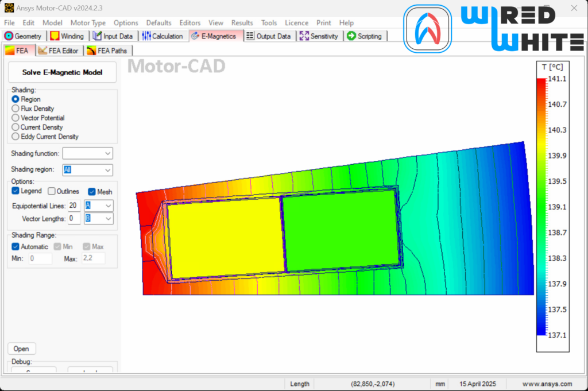This screenshot has height=391, width=588.
Task: Click the 15 April 2025 date
Action: point(477,384)
